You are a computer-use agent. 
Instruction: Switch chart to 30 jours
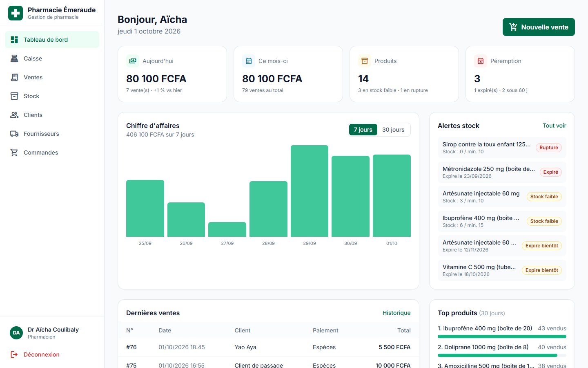coord(393,130)
